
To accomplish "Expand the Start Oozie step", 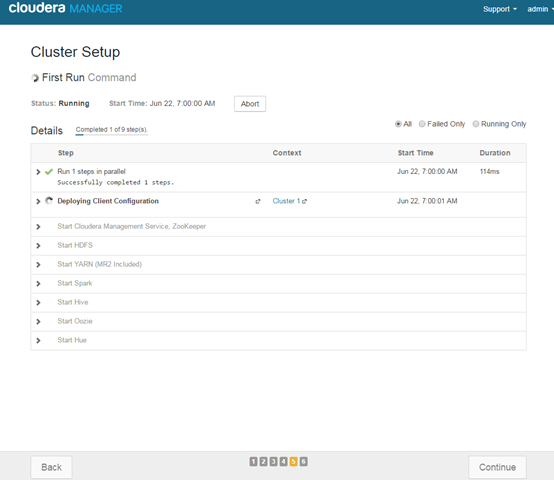I will tap(38, 321).
